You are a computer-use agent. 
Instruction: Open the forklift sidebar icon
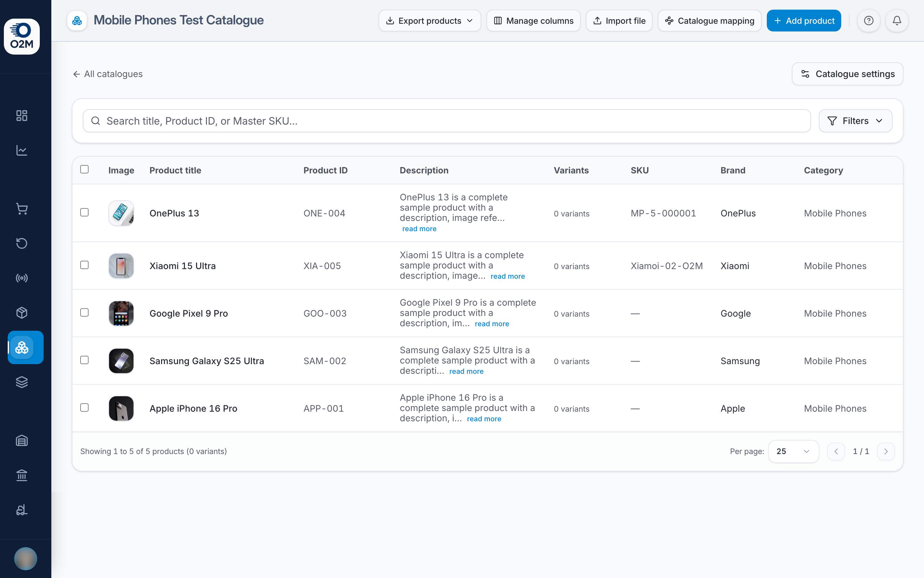(22, 510)
